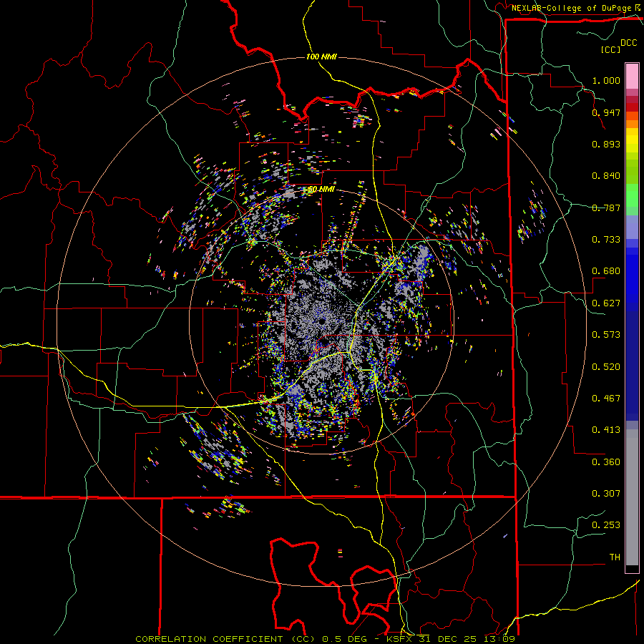This screenshot has width=644, height=644.
Task: Select the 1.000 scale value
Action: (606, 80)
